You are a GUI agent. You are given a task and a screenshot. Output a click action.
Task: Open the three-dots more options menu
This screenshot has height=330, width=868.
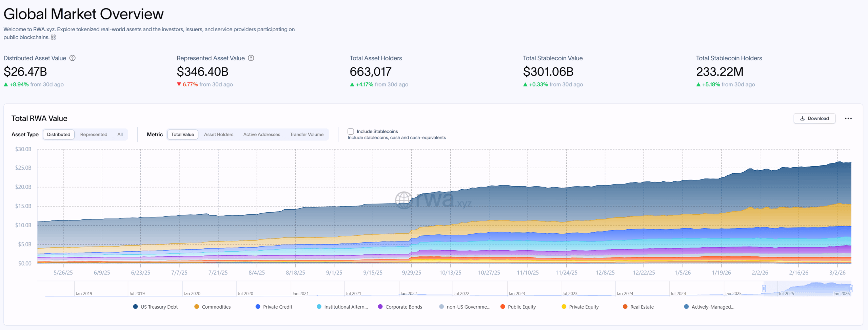pos(848,118)
